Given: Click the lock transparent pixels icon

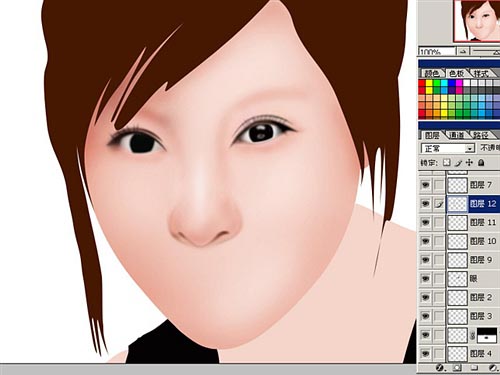Looking at the screenshot, I should click(447, 163).
